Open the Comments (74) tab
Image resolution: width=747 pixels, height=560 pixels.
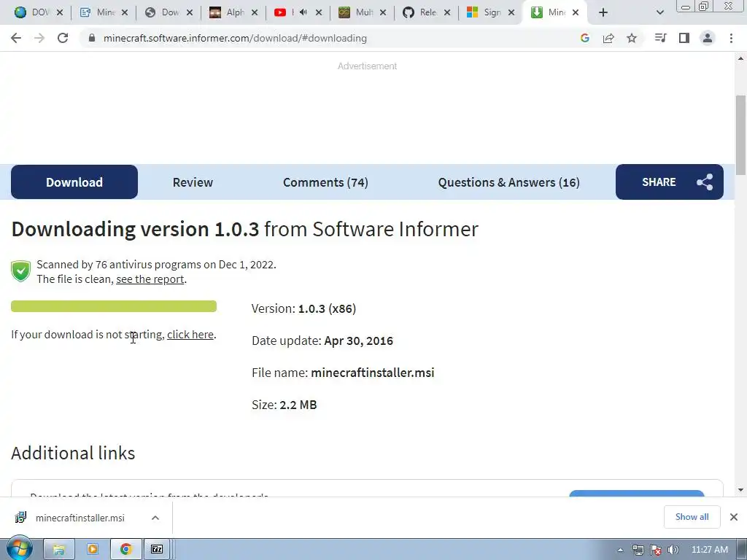click(325, 182)
